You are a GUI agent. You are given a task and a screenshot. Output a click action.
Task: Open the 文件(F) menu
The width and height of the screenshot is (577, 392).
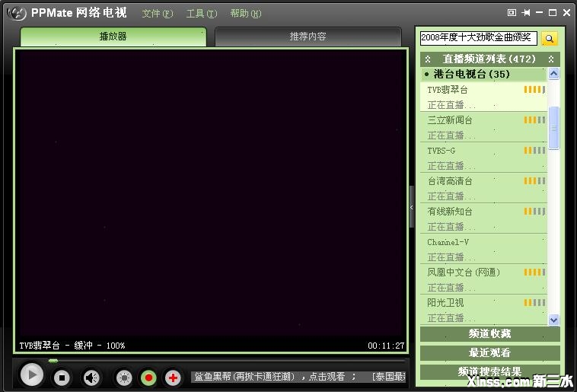pyautogui.click(x=158, y=14)
